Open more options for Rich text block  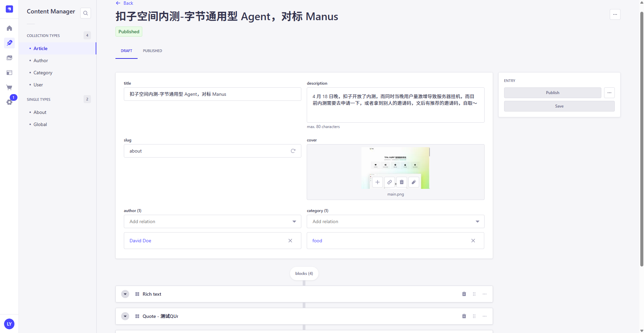(485, 294)
